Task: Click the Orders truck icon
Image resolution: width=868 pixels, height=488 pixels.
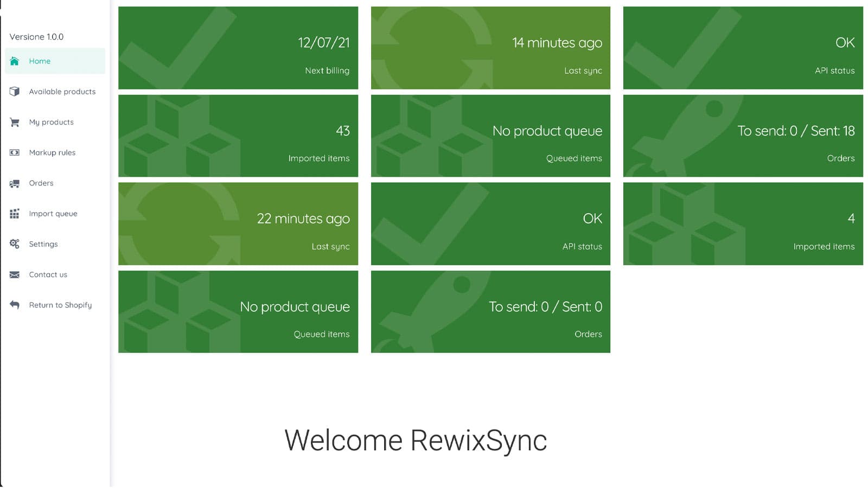Action: (15, 183)
